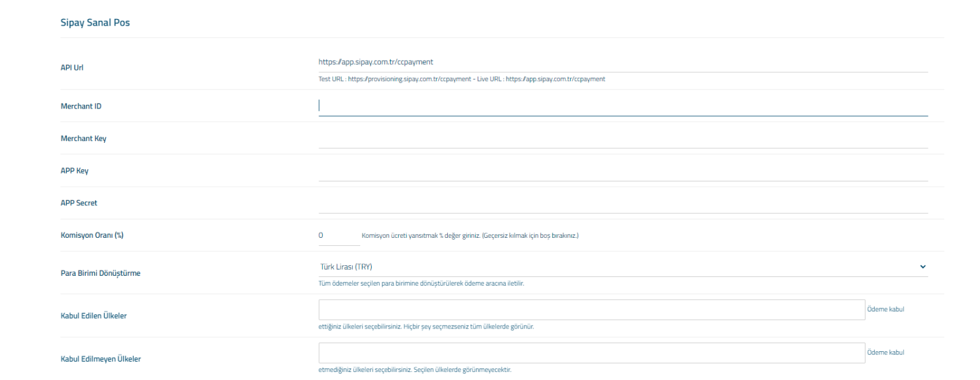Click the API Url label
Viewport: 980px width, 380px height.
pyautogui.click(x=72, y=67)
